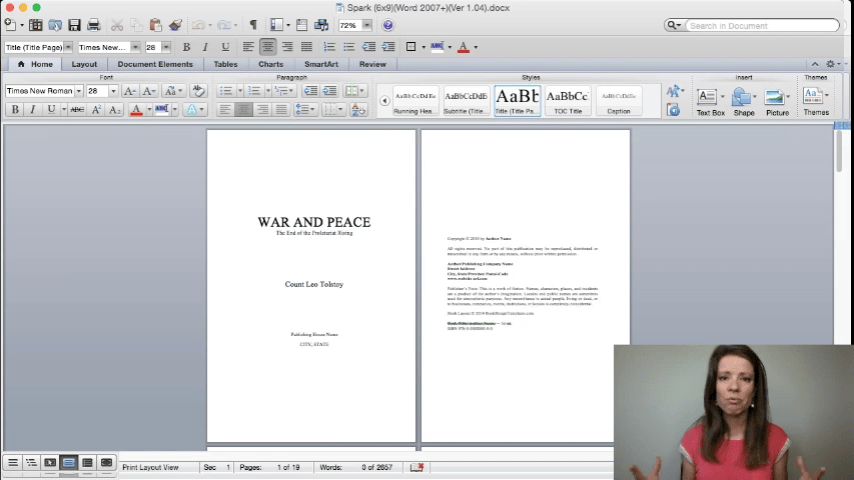Toggle Bold in the ribbon Font group
The height and width of the screenshot is (480, 854).
point(15,109)
